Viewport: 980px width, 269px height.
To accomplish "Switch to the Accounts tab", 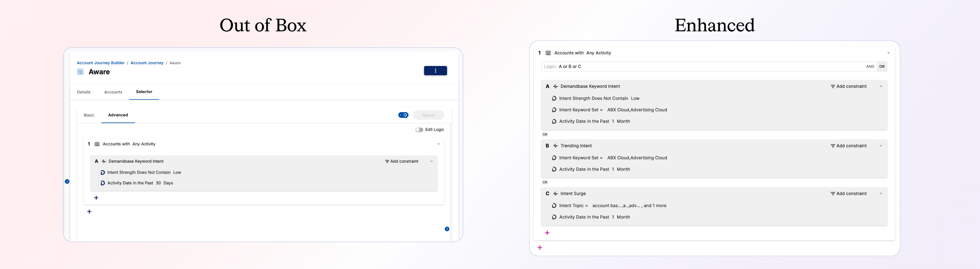I will click(113, 92).
